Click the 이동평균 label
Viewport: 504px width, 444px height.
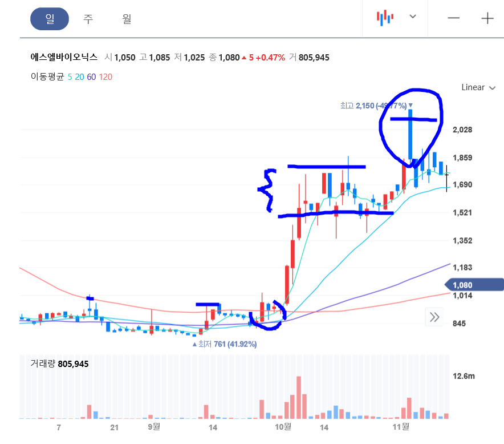47,76
